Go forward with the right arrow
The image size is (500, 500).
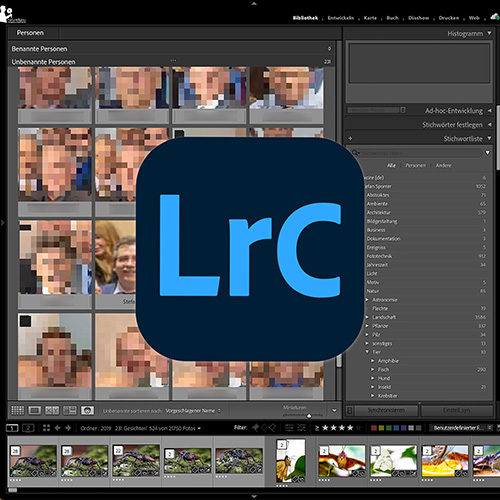click(x=68, y=428)
